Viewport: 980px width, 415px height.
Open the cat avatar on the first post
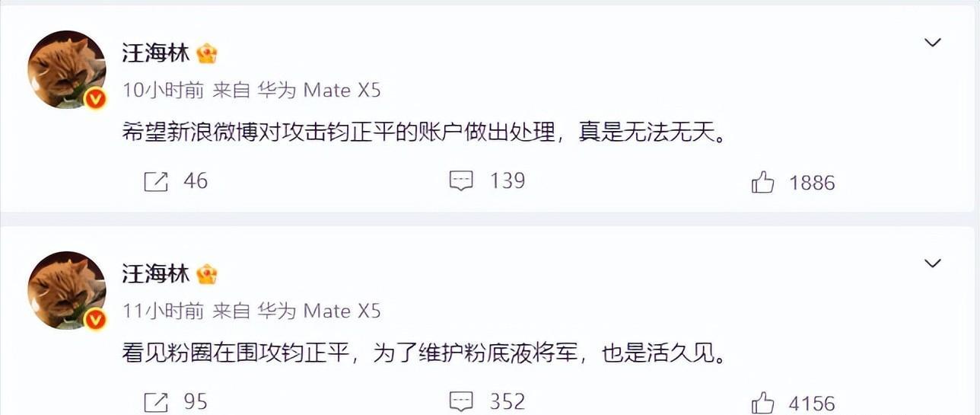pos(66,69)
